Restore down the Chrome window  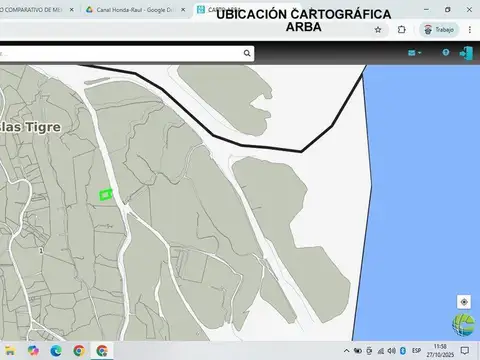(448, 10)
